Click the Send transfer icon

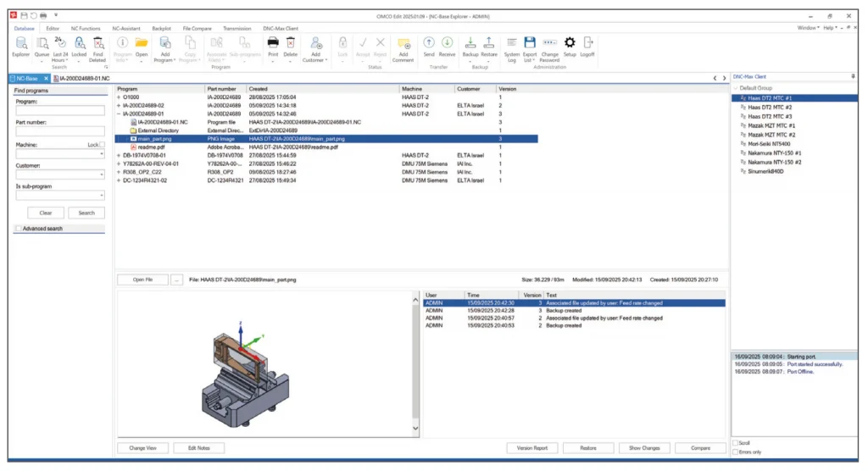click(x=429, y=42)
